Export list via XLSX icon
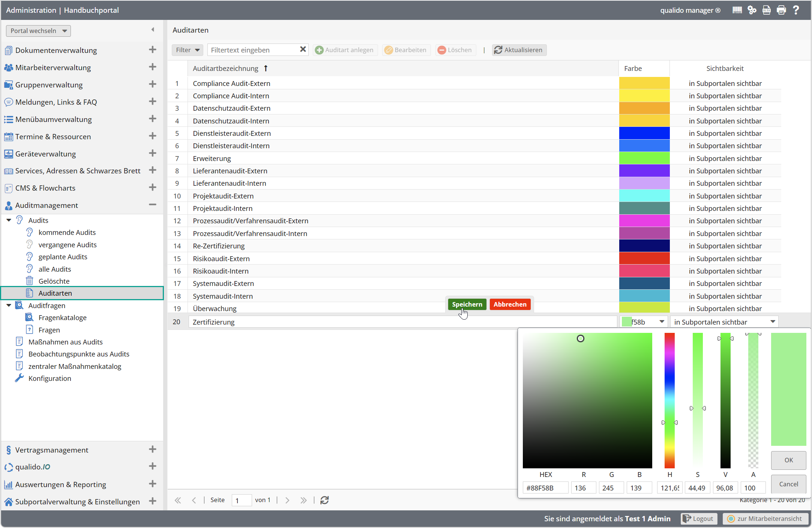This screenshot has height=528, width=812. pyautogui.click(x=766, y=10)
